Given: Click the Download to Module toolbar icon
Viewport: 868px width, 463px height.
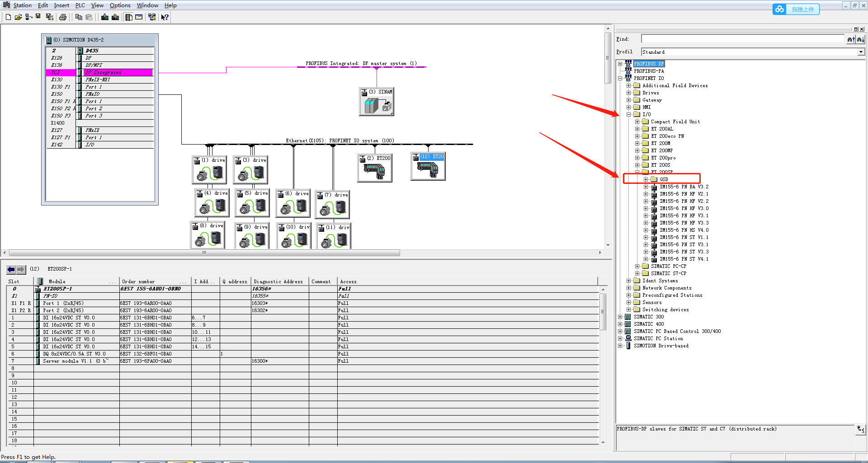Looking at the screenshot, I should 105,17.
